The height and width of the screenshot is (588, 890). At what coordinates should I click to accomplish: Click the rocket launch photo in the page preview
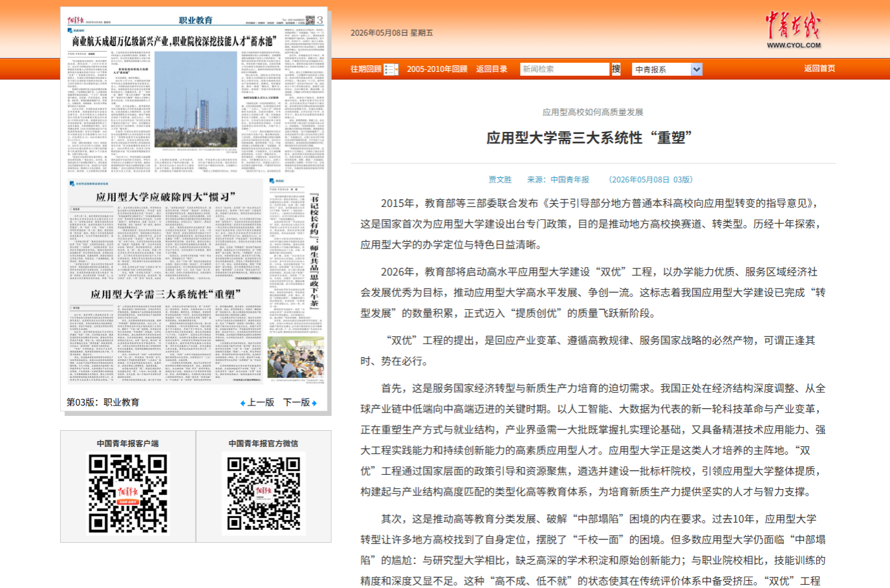(196, 100)
